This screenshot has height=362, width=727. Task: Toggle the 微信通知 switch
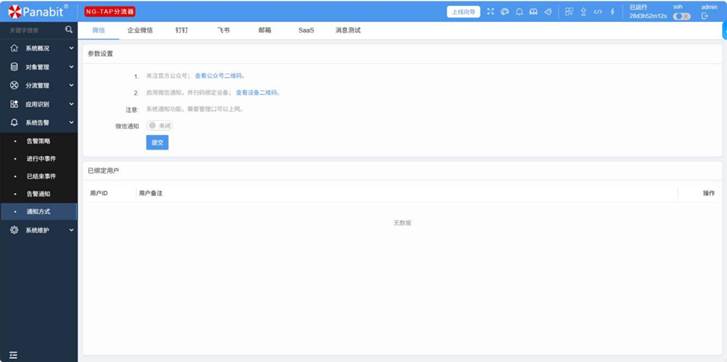point(160,126)
